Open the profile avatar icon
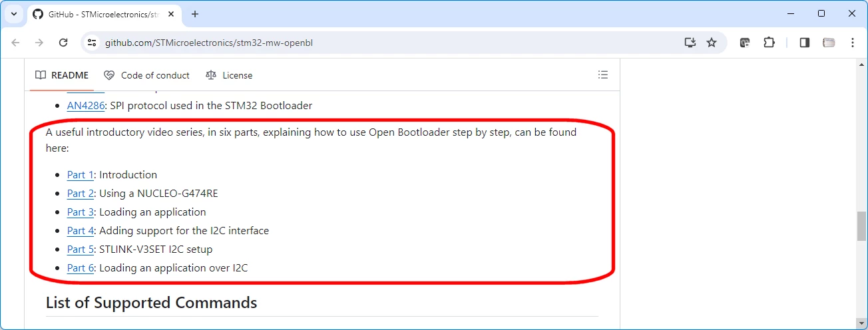Screen dimensions: 868x330 829,43
